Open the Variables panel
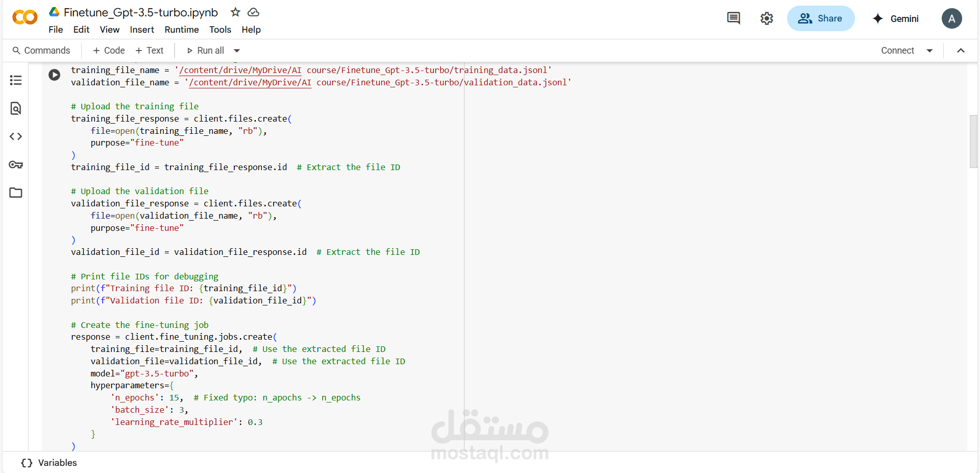Viewport: 980px width, 473px height. (x=49, y=463)
